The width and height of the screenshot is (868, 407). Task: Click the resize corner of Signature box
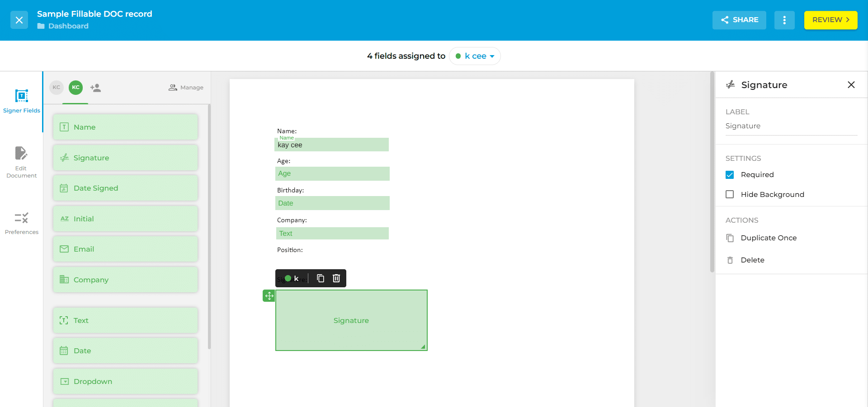(x=423, y=346)
